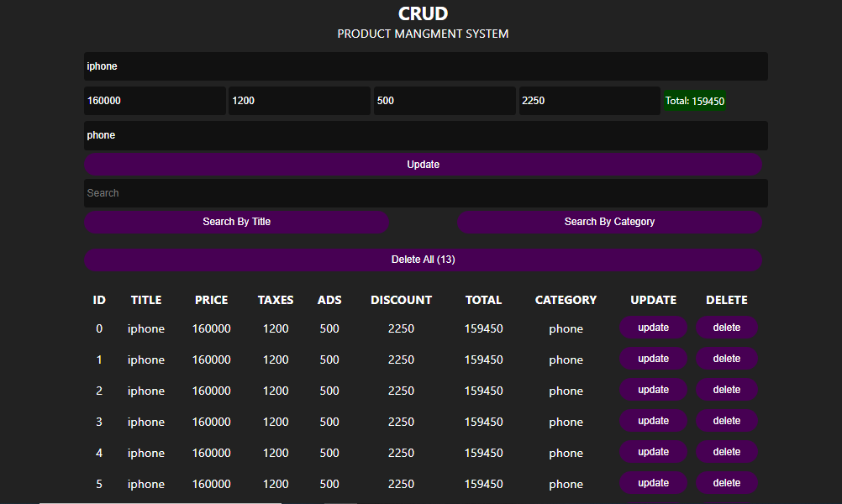Click the price field showing 160000
The image size is (842, 504).
tap(155, 101)
